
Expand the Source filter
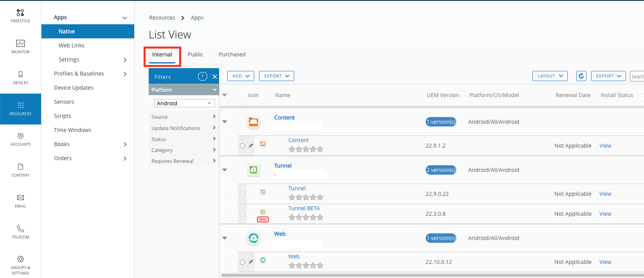[x=183, y=117]
